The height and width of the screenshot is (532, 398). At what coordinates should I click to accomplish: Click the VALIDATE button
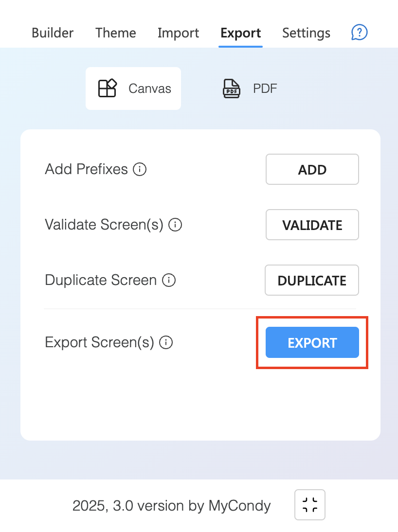pyautogui.click(x=312, y=225)
